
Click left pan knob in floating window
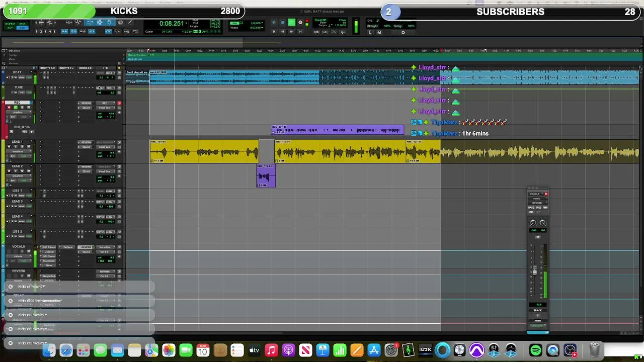tap(533, 223)
